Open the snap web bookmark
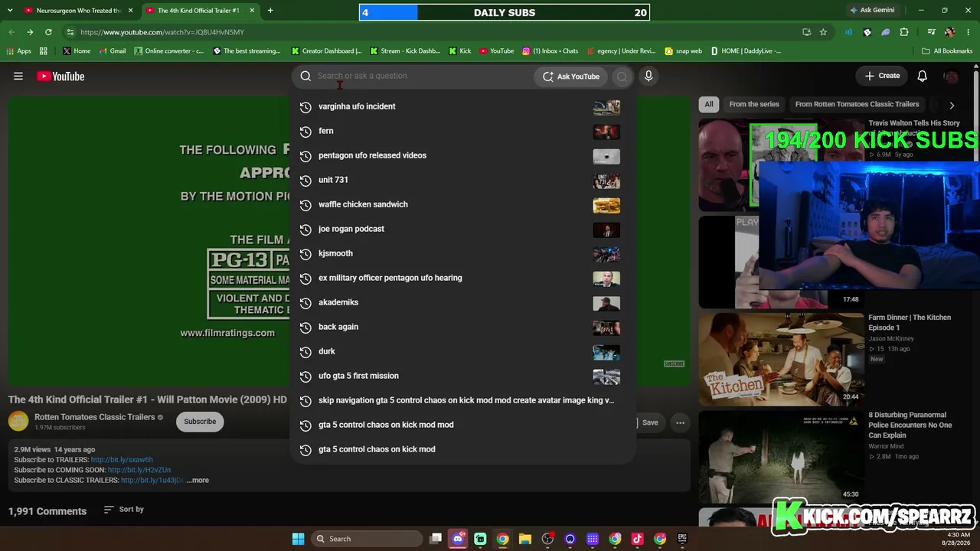 pyautogui.click(x=683, y=51)
